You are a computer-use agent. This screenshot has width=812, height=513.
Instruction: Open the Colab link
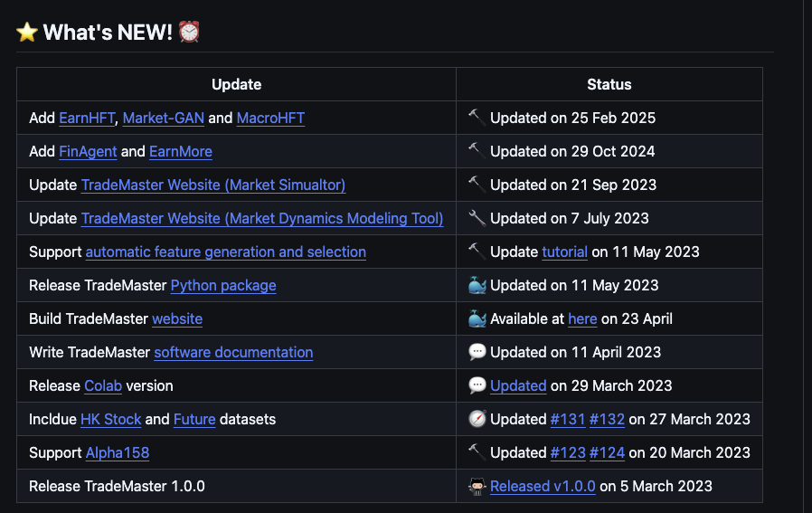[x=103, y=386]
